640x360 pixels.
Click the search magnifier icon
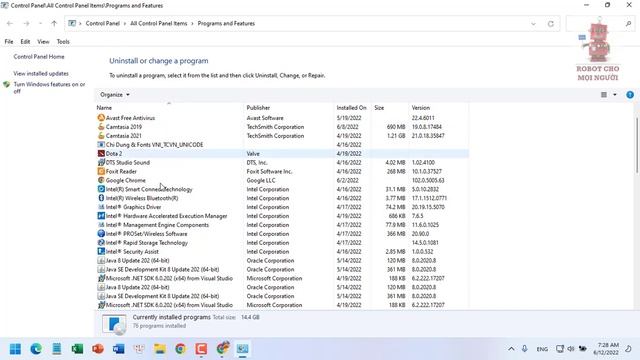628,24
